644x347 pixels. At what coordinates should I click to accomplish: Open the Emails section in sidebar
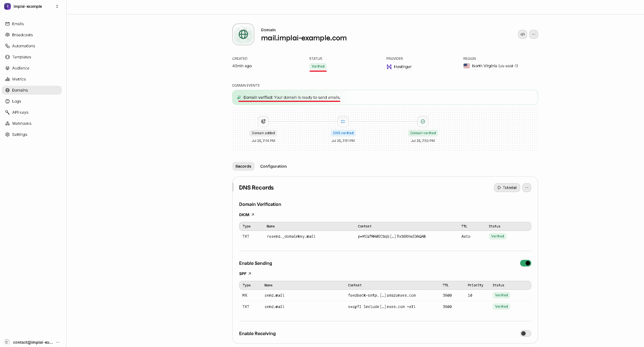click(x=32, y=24)
